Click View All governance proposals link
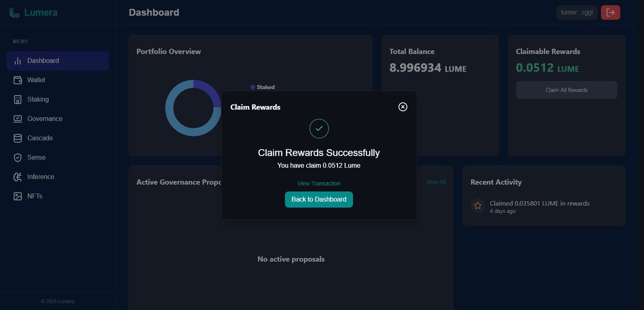This screenshot has height=310, width=644. (x=436, y=182)
